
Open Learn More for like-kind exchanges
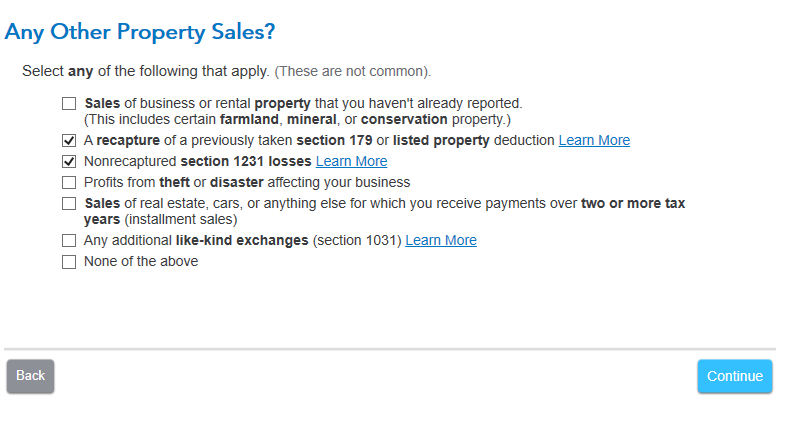pos(441,241)
